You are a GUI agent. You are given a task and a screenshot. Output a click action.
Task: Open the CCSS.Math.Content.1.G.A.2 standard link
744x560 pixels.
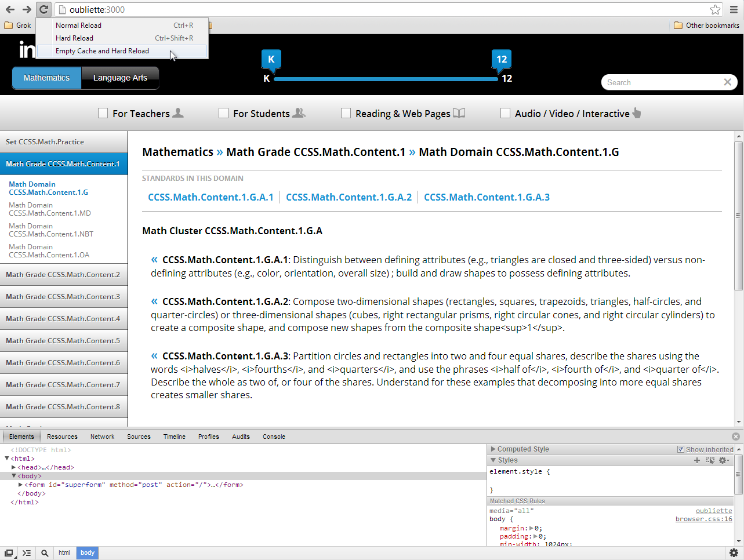[349, 197]
